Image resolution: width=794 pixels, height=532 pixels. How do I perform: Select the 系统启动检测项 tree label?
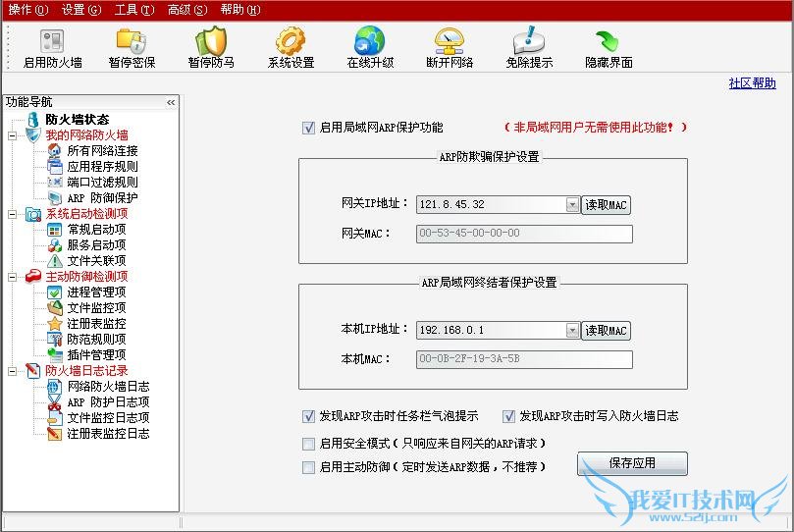[86, 214]
